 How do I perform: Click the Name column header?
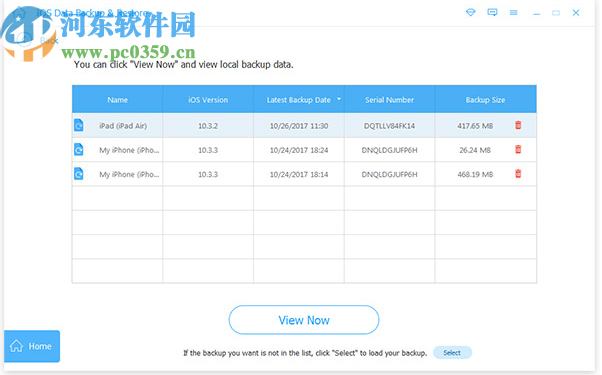click(117, 99)
